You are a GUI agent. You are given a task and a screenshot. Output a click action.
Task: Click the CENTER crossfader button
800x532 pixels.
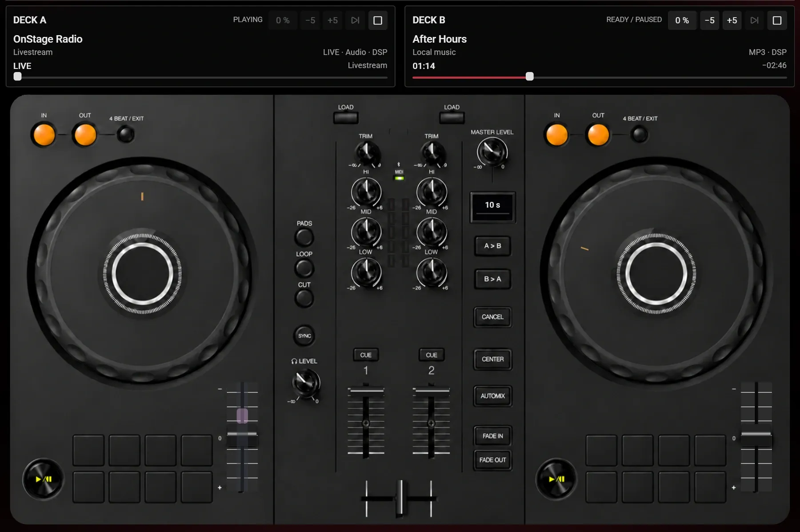click(492, 359)
